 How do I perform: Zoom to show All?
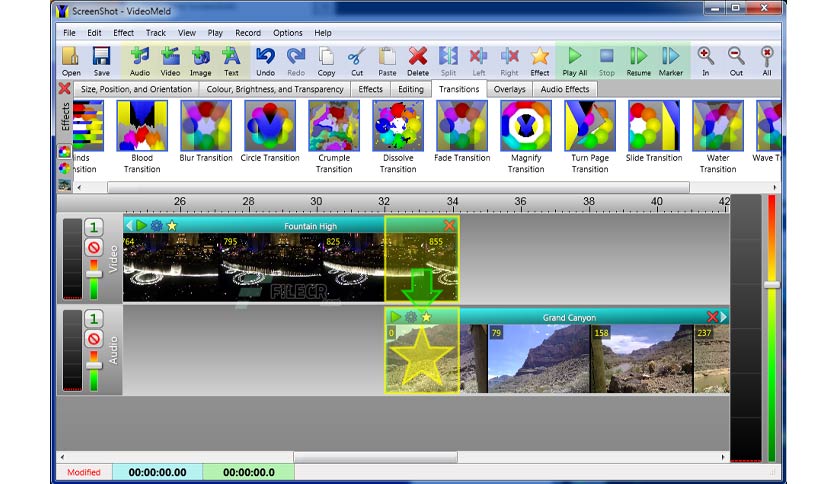(x=767, y=61)
